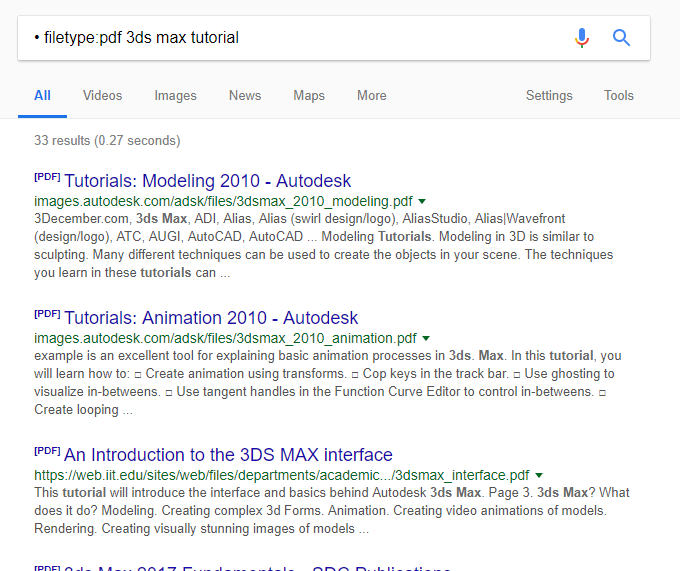Select the All results tab
This screenshot has width=680, height=571.
coord(42,95)
